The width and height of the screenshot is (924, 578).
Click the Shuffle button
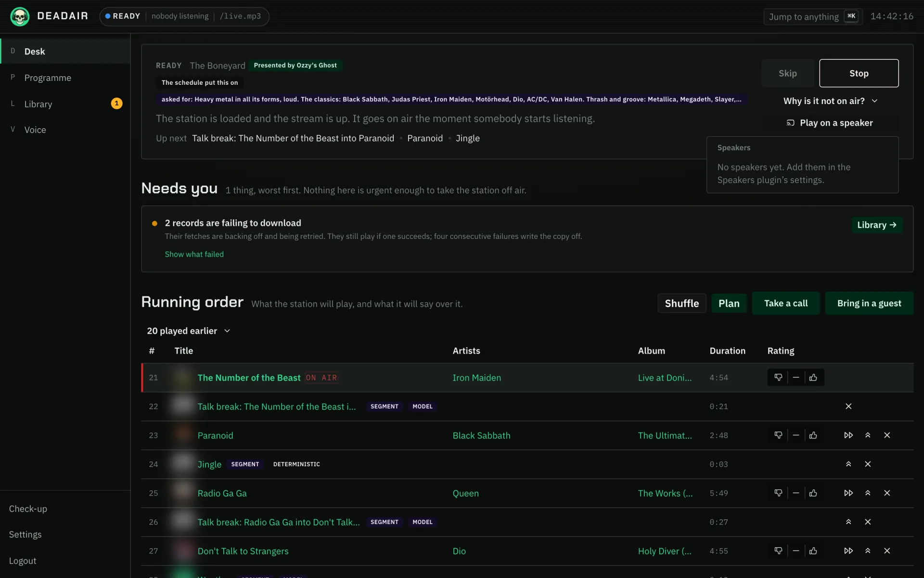click(x=682, y=303)
